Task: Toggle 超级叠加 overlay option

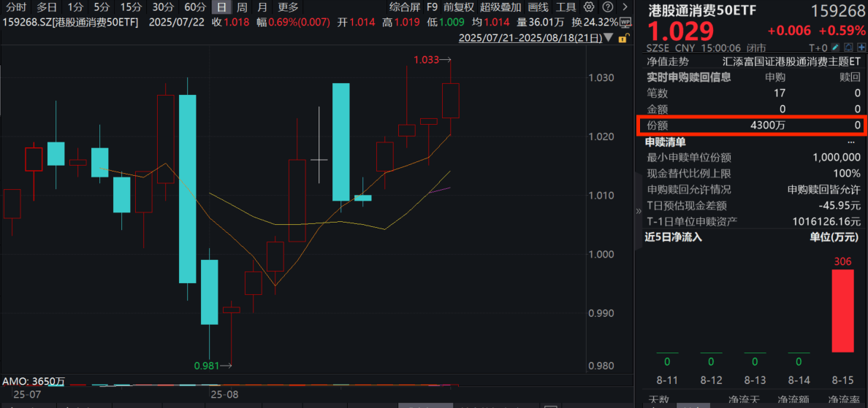Action: point(500,7)
